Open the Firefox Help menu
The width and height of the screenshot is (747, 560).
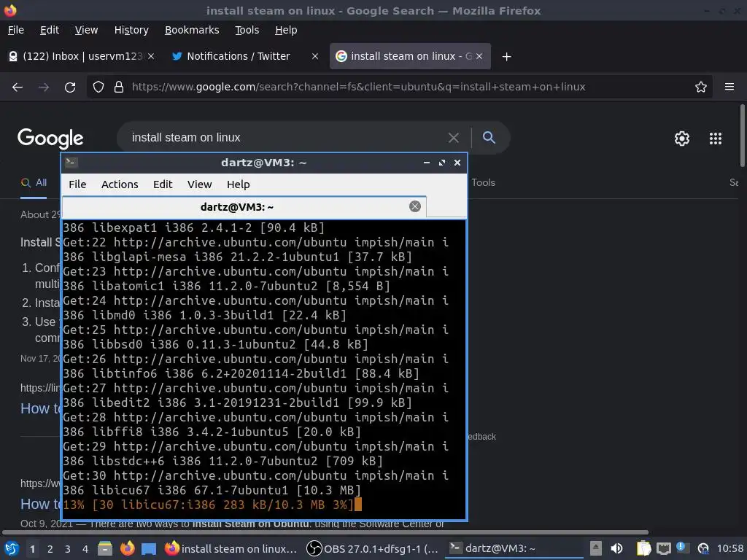pyautogui.click(x=286, y=30)
